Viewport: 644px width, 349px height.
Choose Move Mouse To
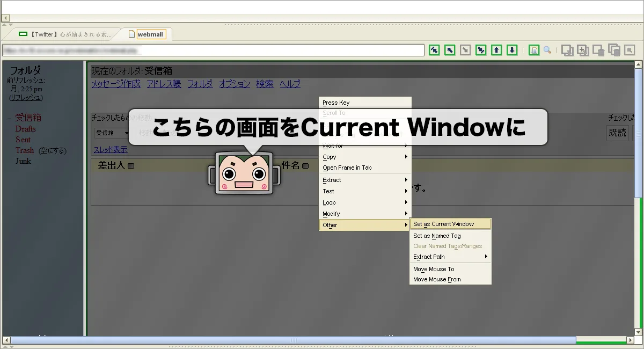450,269
